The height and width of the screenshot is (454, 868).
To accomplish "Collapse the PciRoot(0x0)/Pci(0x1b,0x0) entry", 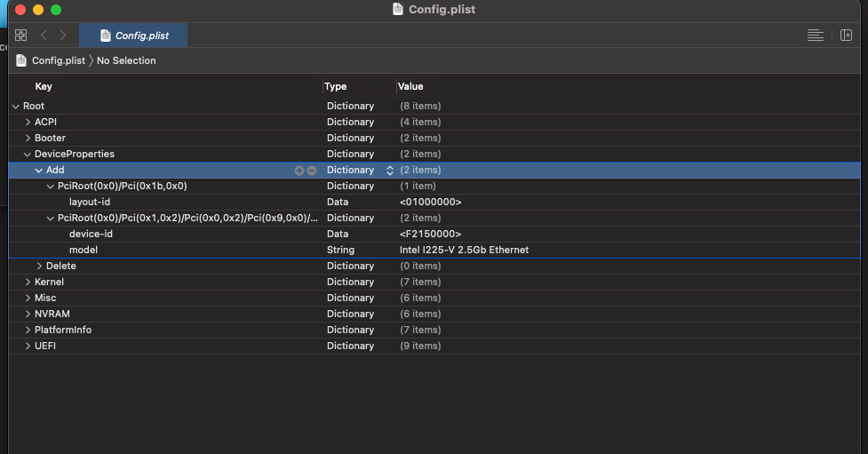I will 51,187.
